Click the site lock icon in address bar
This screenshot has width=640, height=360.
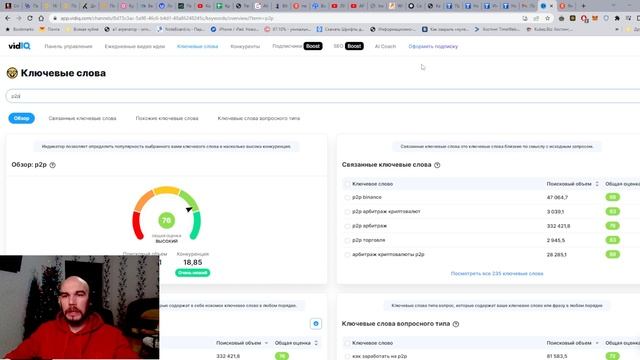55,18
